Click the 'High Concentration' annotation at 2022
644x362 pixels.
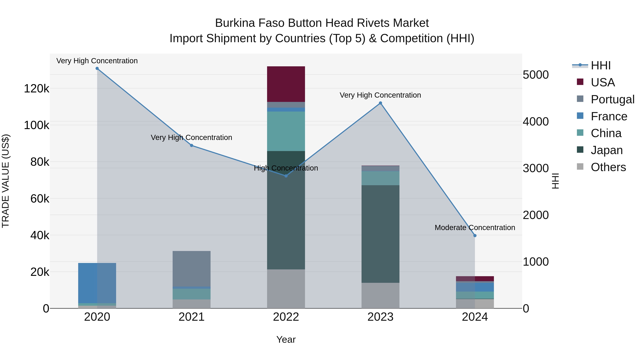pyautogui.click(x=286, y=168)
